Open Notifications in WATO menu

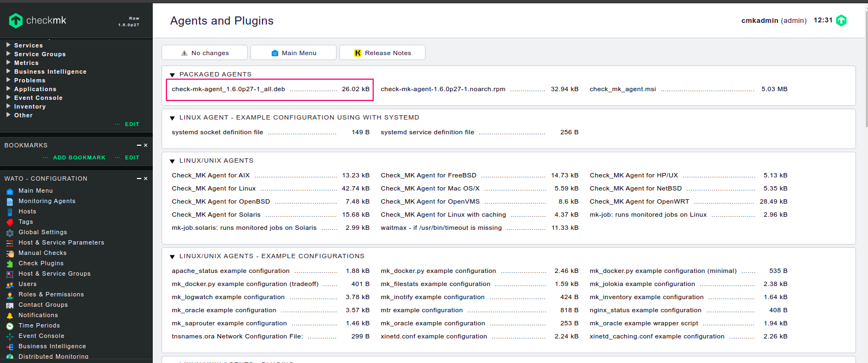[38, 315]
